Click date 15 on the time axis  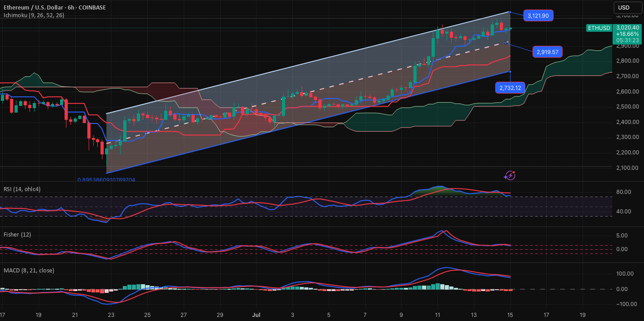510,315
